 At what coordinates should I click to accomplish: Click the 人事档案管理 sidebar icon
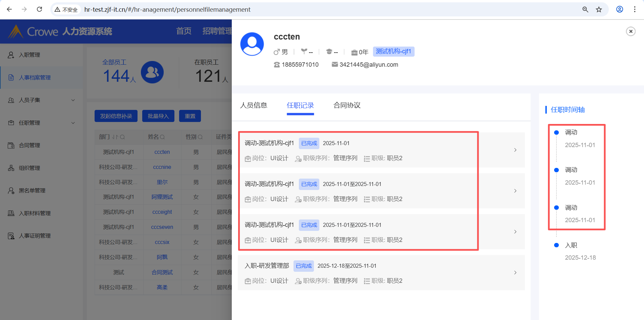[11, 77]
